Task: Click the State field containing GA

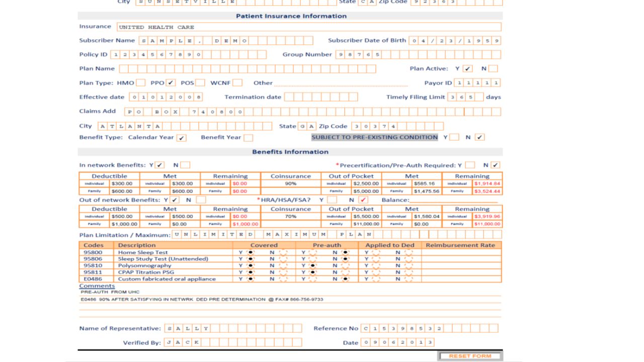Action: coord(307,126)
